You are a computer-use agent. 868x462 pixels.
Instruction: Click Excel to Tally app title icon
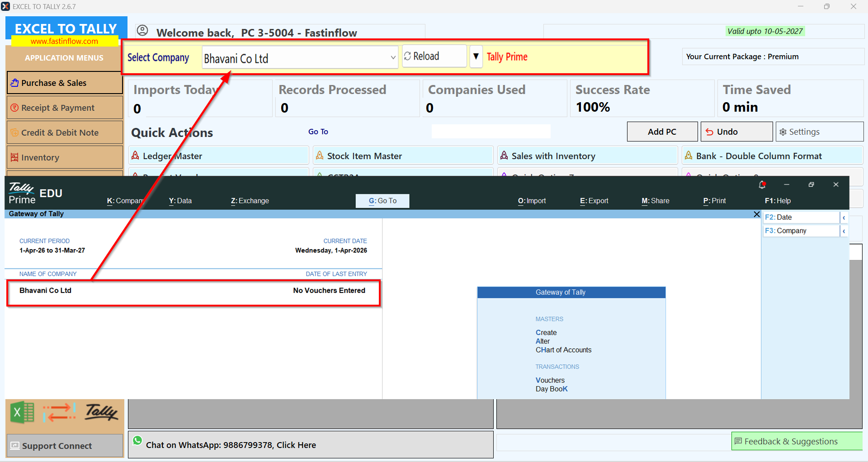tap(5, 6)
